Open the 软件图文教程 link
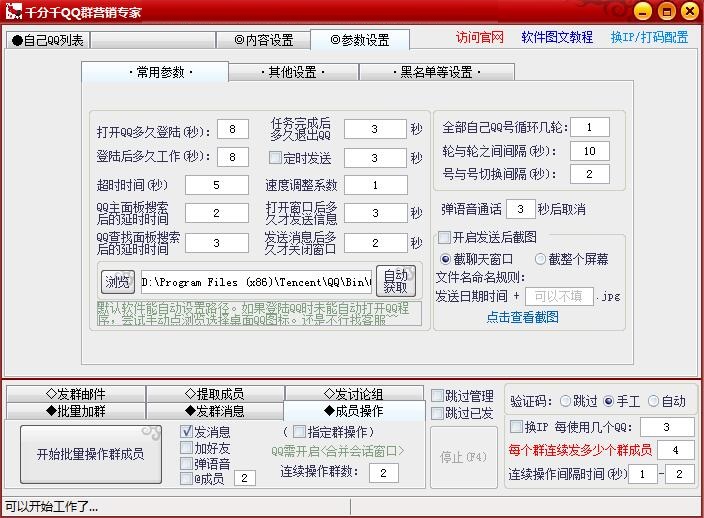The image size is (704, 518). point(557,37)
